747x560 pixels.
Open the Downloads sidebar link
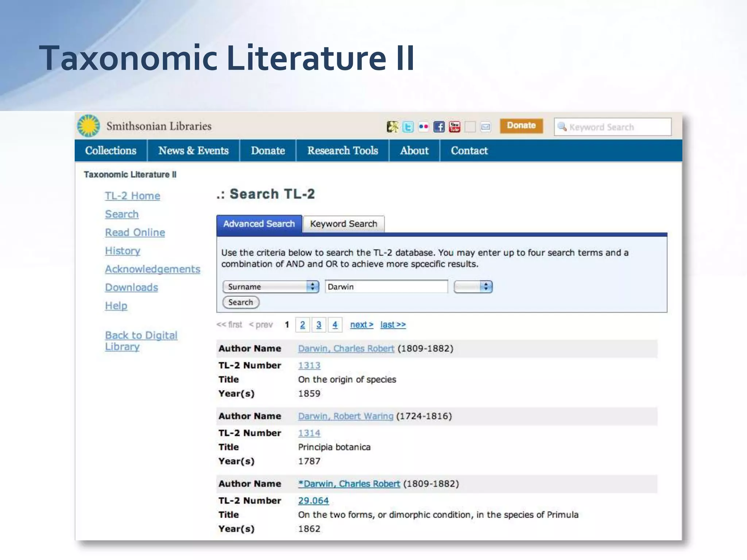[131, 287]
